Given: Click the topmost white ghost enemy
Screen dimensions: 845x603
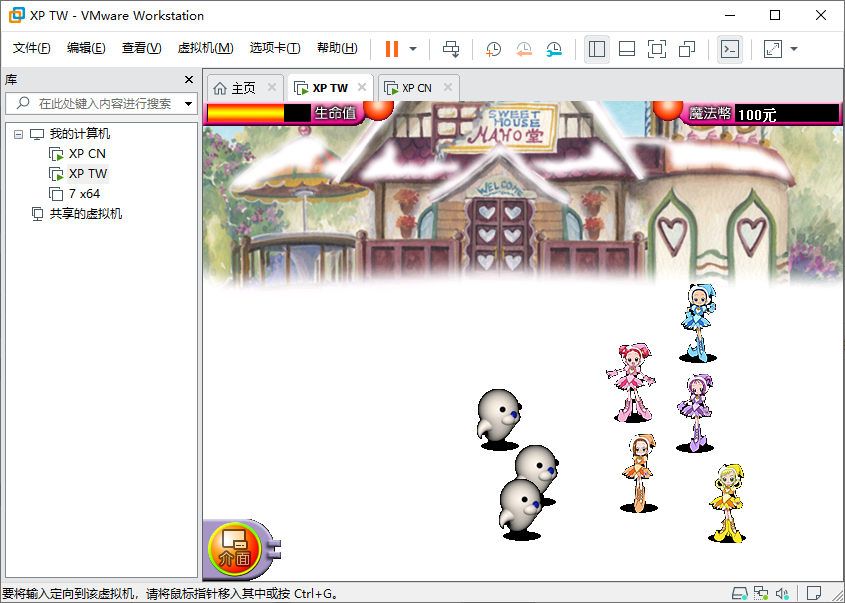Looking at the screenshot, I should (x=499, y=418).
